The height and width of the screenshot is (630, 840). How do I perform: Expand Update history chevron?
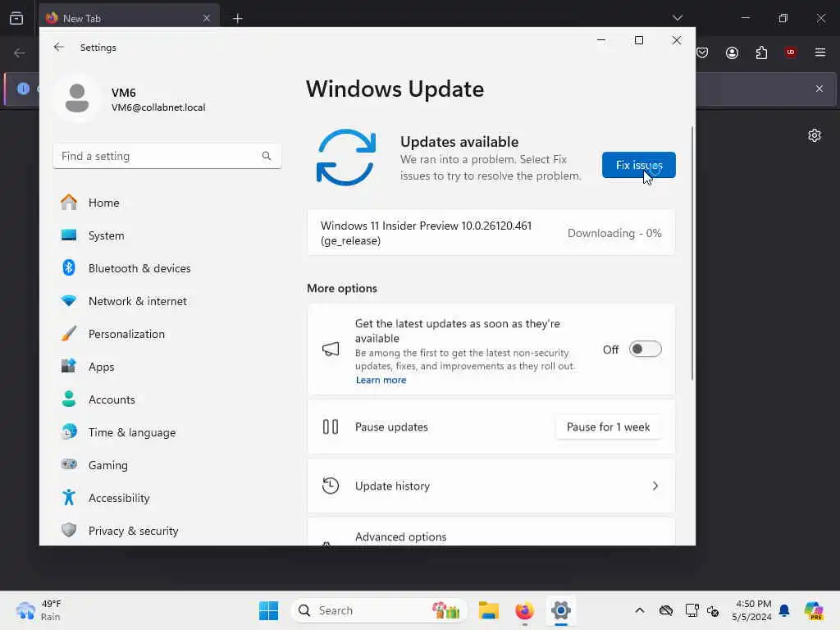(x=655, y=486)
